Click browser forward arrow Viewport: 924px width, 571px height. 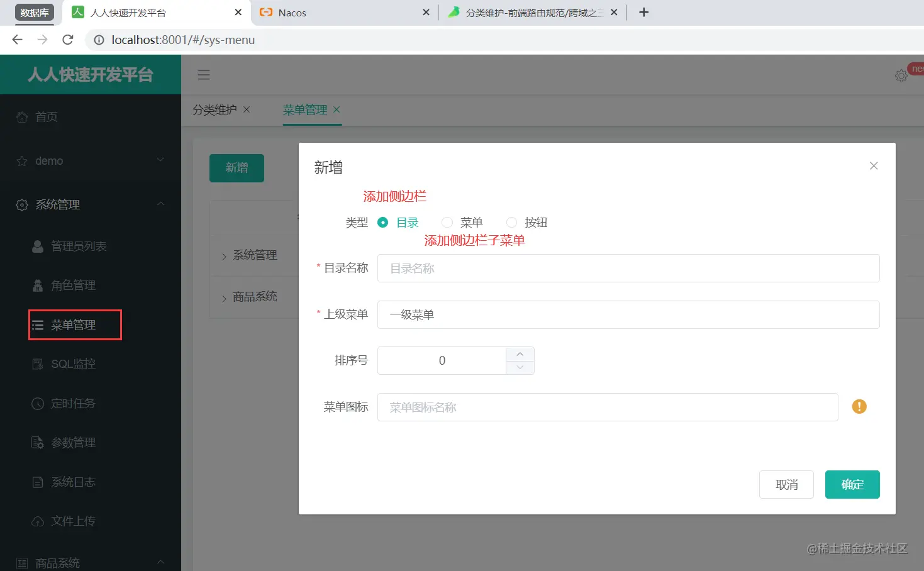[42, 40]
